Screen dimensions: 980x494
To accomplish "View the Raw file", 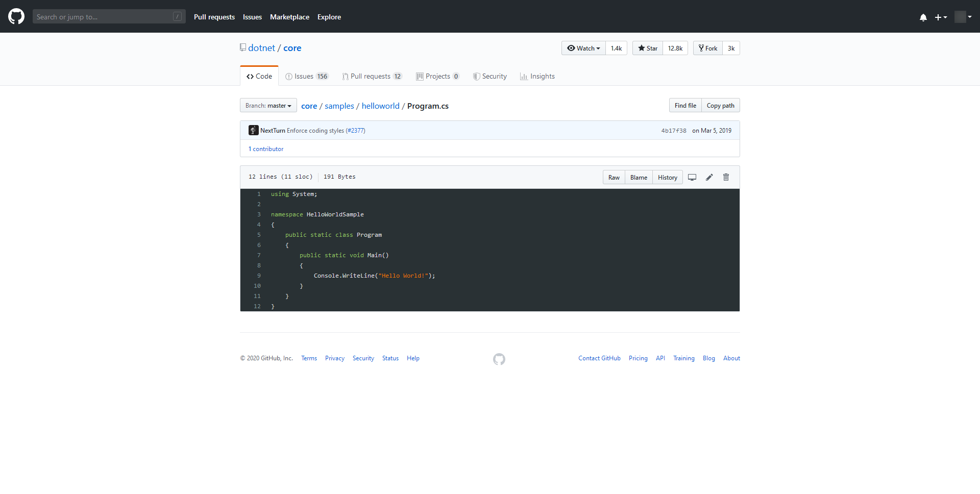I will coord(614,177).
